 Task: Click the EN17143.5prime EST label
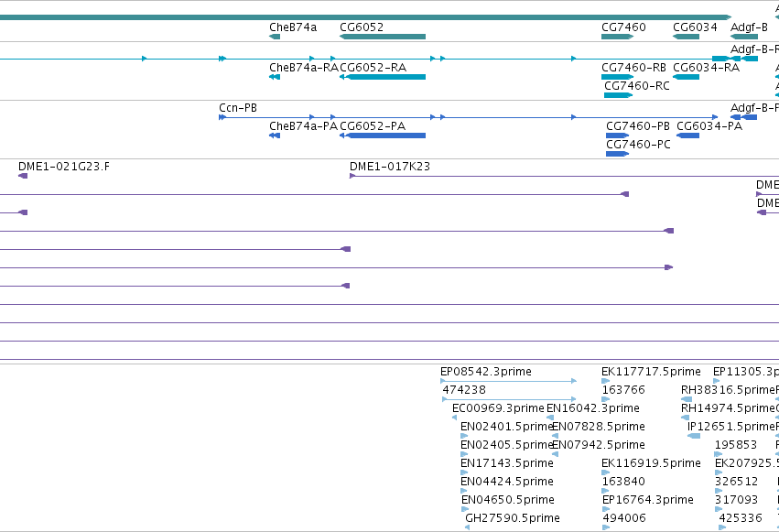tap(507, 463)
